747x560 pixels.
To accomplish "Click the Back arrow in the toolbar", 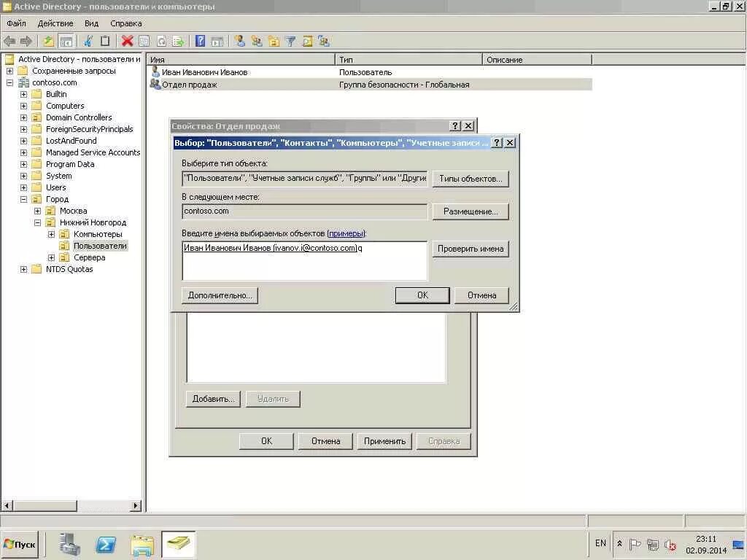I will click(9, 42).
